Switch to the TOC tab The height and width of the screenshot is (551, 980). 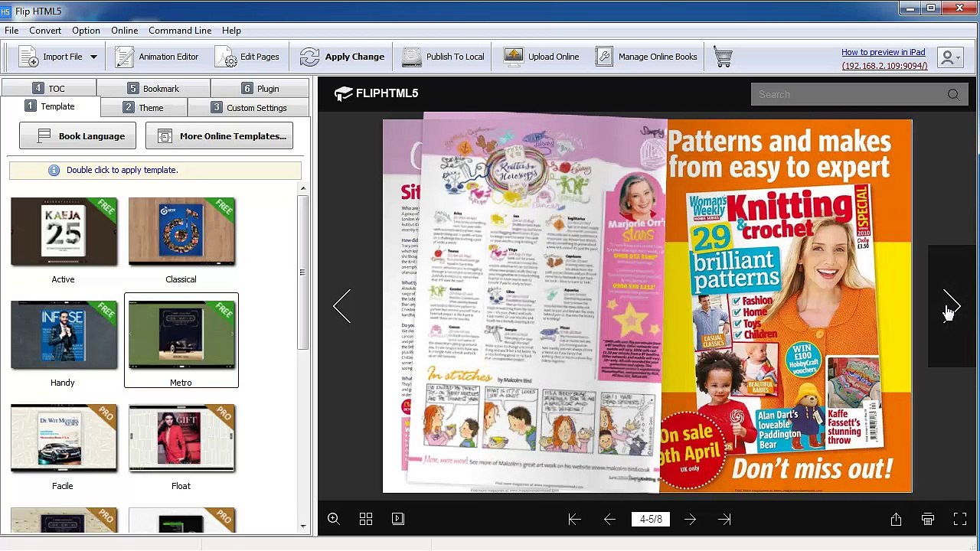pos(48,88)
